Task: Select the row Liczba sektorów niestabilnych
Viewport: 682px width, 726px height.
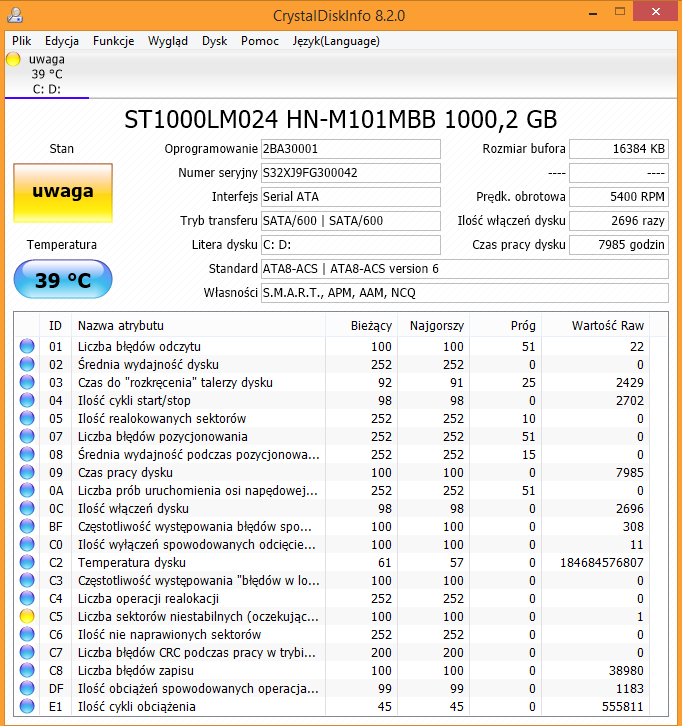Action: click(332, 616)
